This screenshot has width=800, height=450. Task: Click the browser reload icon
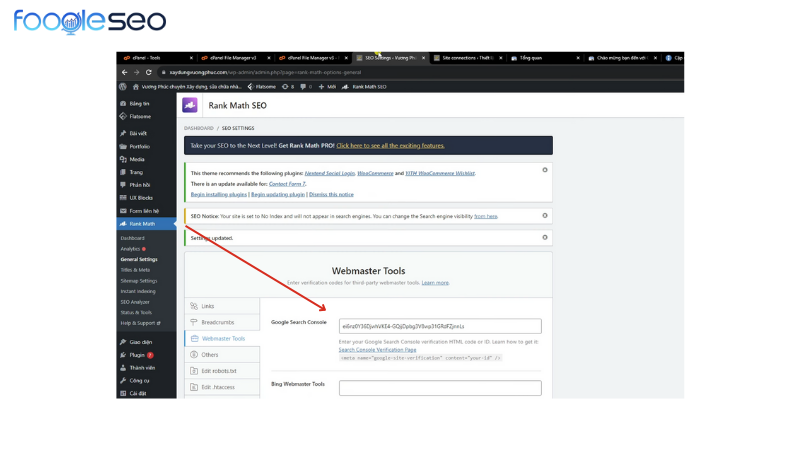pyautogui.click(x=148, y=72)
